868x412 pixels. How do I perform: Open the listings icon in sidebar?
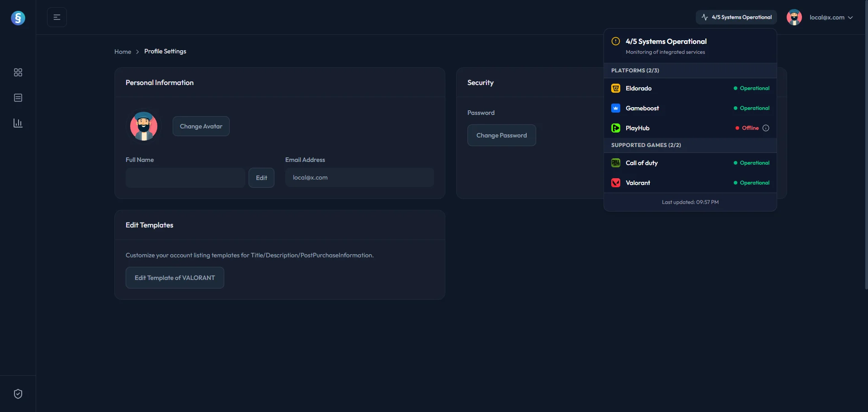point(18,98)
